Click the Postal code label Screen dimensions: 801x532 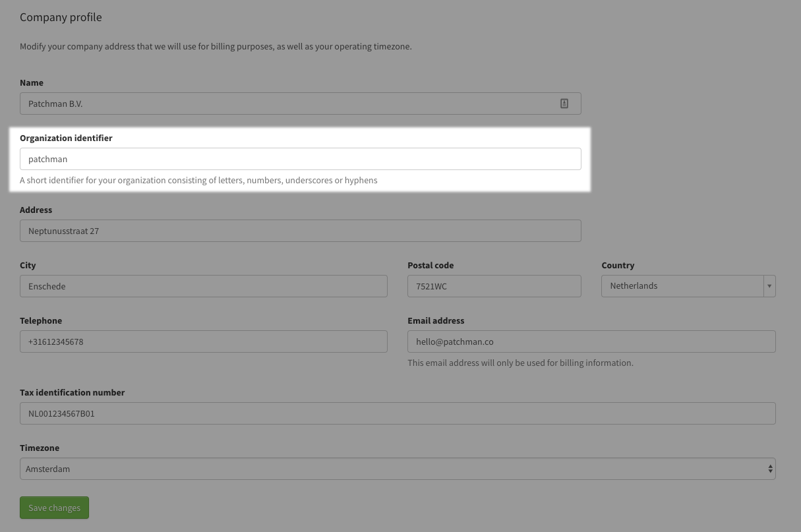click(430, 265)
